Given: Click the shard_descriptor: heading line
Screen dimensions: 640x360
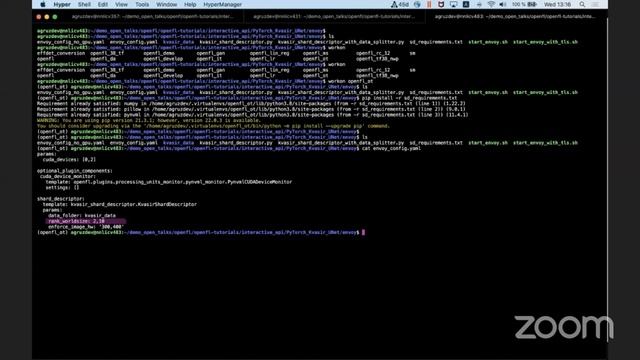Looking at the screenshot, I should coord(61,199).
